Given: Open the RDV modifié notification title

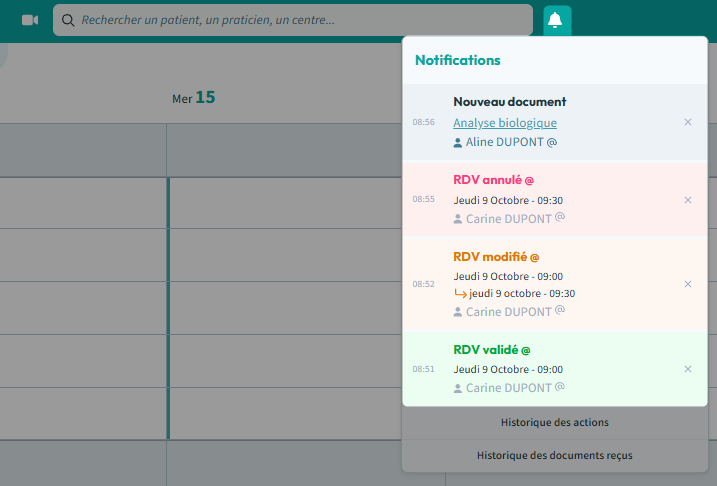Looking at the screenshot, I should click(489, 257).
